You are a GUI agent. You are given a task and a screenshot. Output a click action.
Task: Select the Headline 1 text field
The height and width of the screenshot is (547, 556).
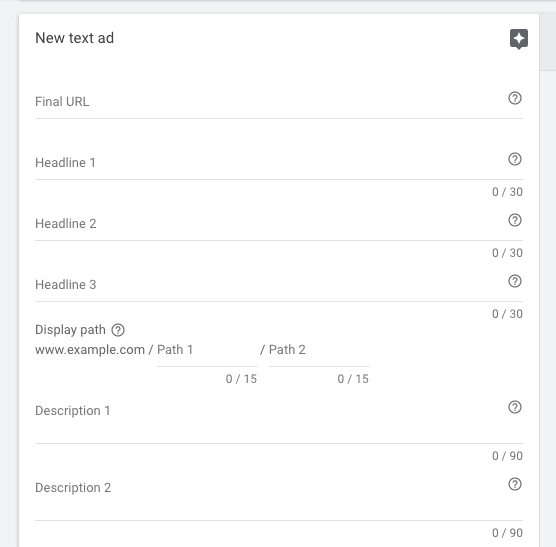click(x=269, y=163)
